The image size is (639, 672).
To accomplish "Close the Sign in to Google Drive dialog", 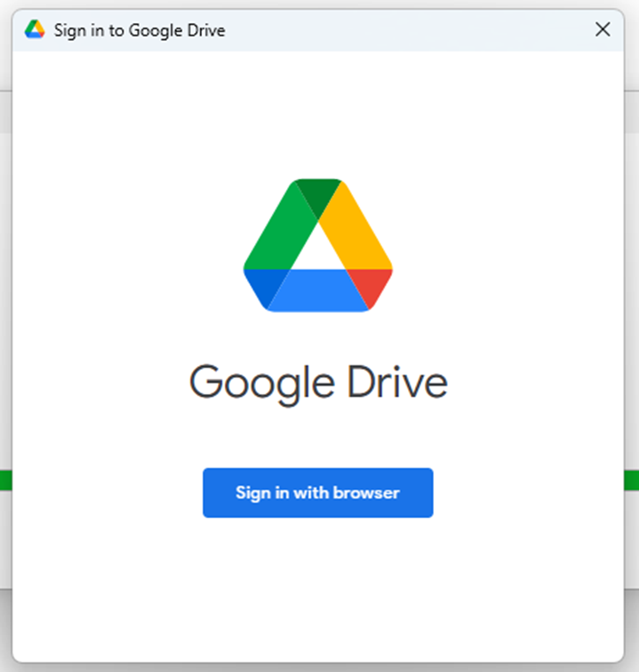I will click(603, 29).
